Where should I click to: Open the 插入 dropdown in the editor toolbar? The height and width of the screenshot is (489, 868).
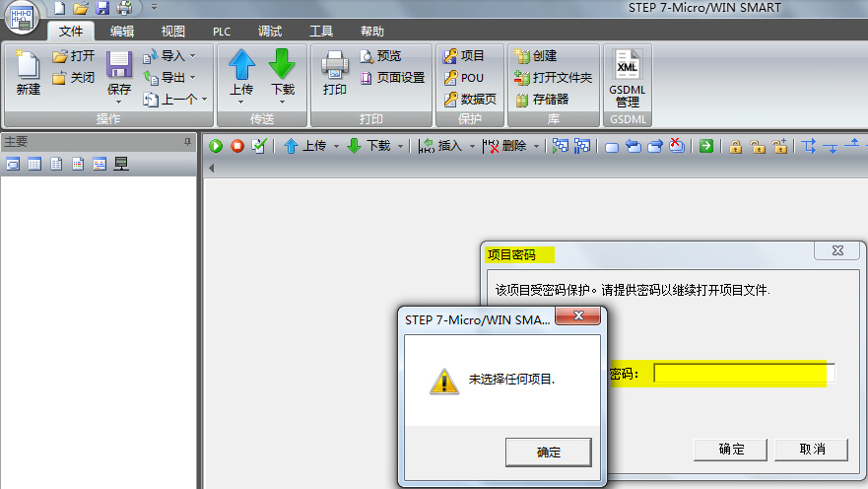[472, 146]
